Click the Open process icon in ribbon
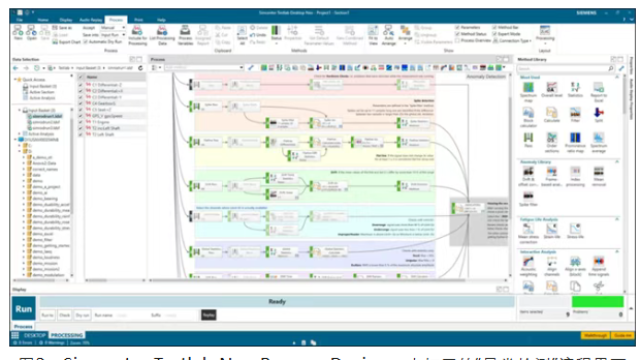Image resolution: width=640 pixels, height=360 pixels. (31, 33)
